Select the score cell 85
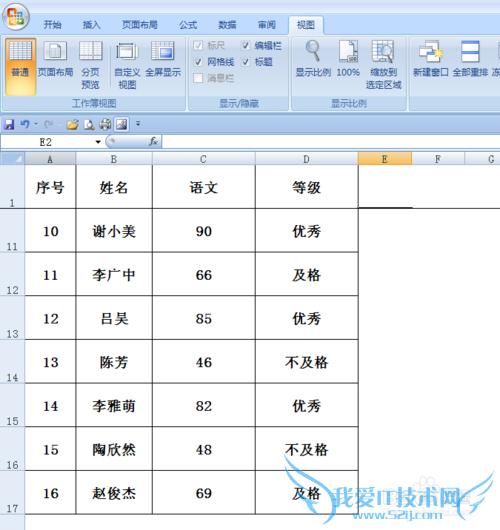 [204, 318]
